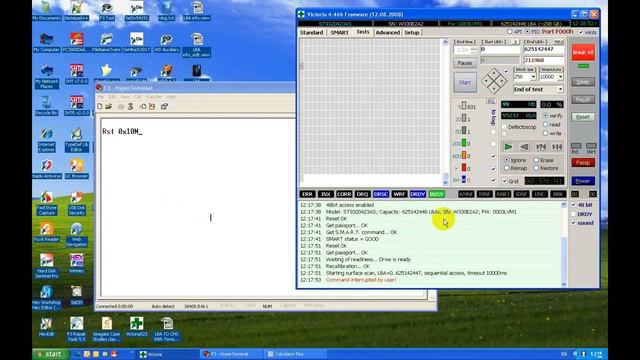Switch to the Setup tab
The width and height of the screenshot is (640, 360).
[411, 32]
